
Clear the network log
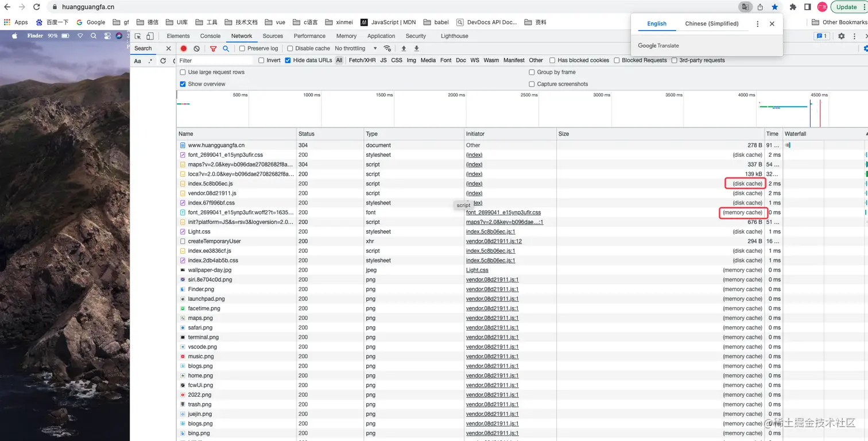tap(197, 49)
